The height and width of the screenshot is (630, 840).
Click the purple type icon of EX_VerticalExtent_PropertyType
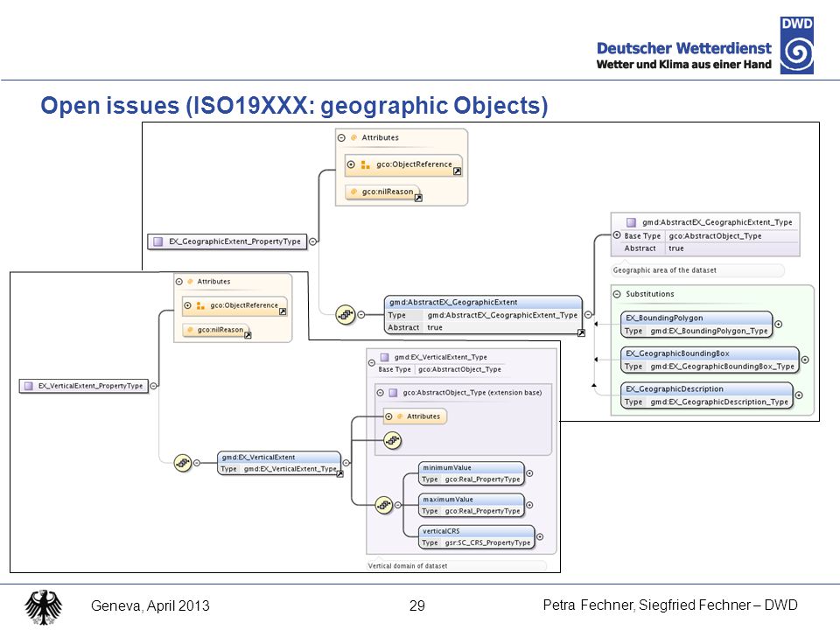click(x=29, y=386)
